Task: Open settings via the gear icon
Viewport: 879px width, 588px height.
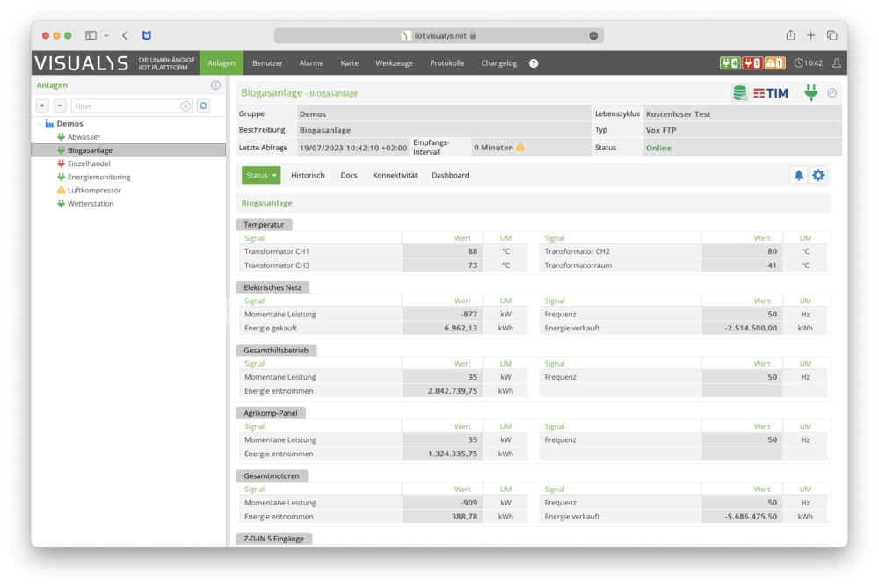Action: (x=818, y=175)
